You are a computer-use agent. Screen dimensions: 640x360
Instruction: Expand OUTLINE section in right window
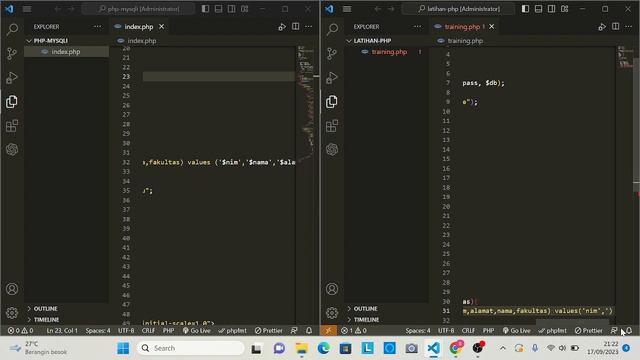(x=387, y=309)
